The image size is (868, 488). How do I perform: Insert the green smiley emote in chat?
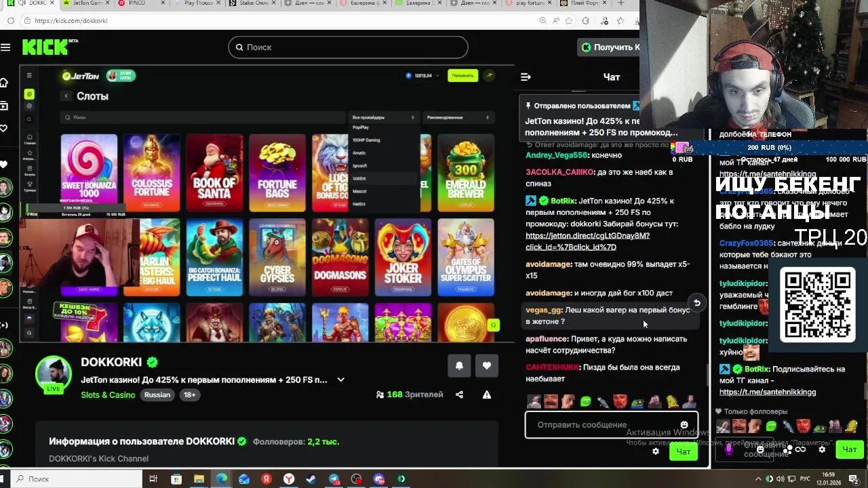tap(586, 403)
